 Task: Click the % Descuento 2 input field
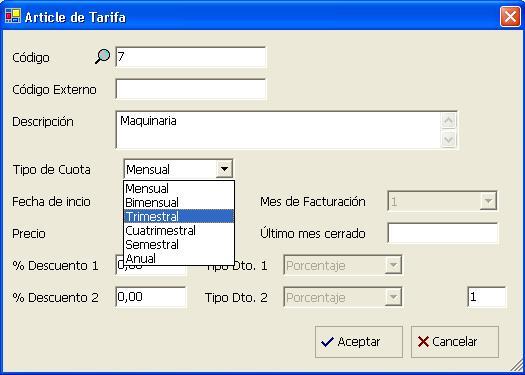(x=150, y=297)
